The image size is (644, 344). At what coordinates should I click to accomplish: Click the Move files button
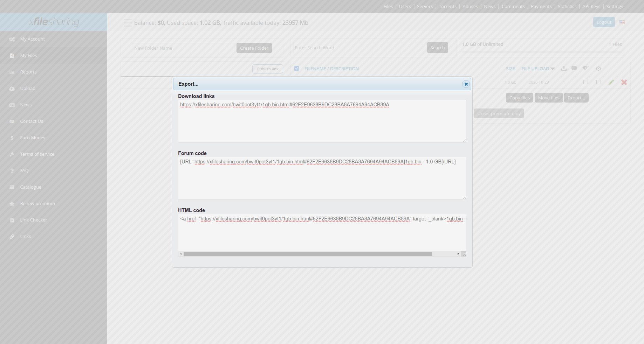[549, 98]
